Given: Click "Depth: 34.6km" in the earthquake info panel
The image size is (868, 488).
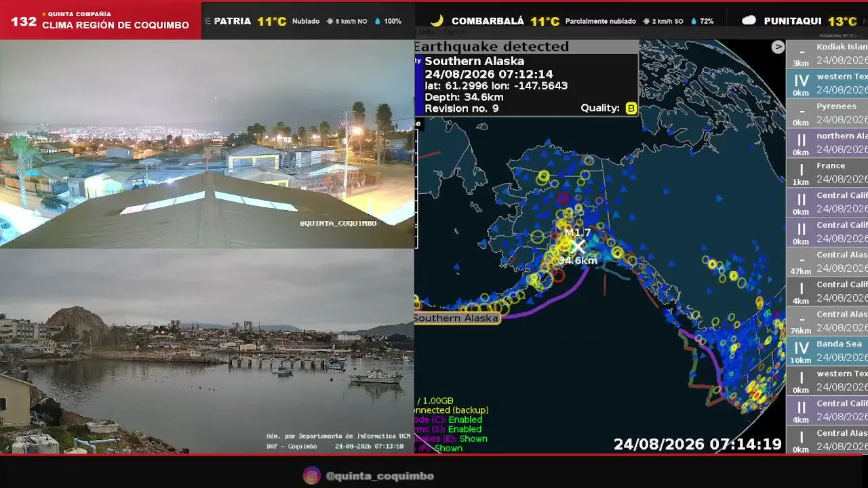Looking at the screenshot, I should click(x=464, y=97).
